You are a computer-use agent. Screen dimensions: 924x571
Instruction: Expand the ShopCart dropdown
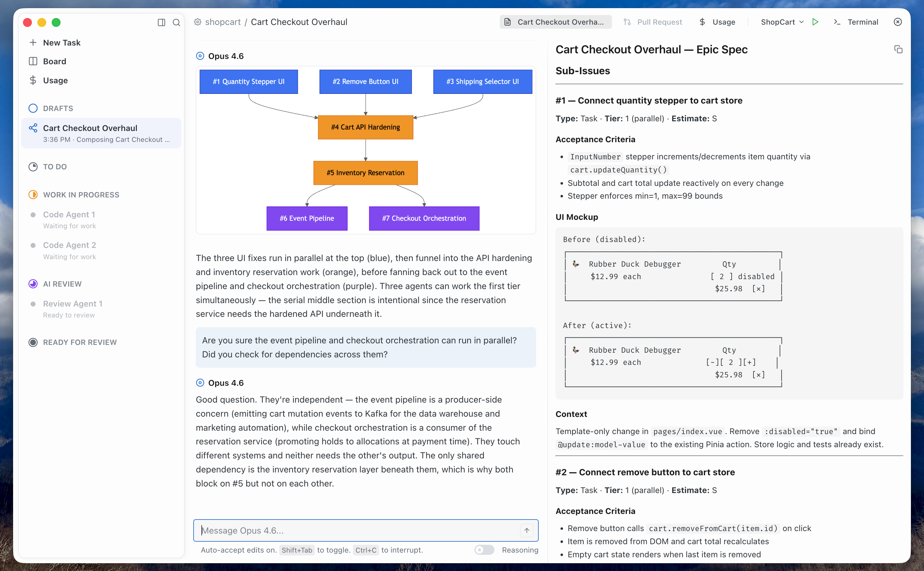(x=782, y=22)
